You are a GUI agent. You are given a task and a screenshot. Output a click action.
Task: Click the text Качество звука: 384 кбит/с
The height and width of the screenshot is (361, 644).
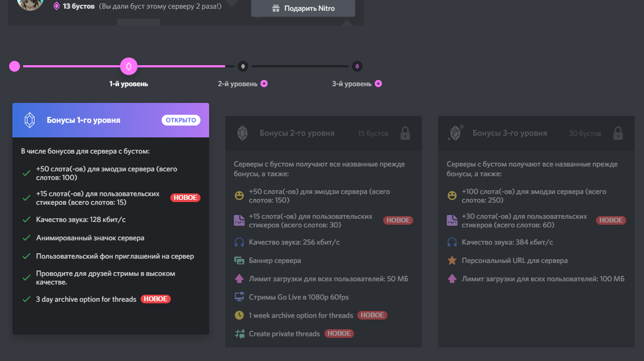(x=507, y=242)
